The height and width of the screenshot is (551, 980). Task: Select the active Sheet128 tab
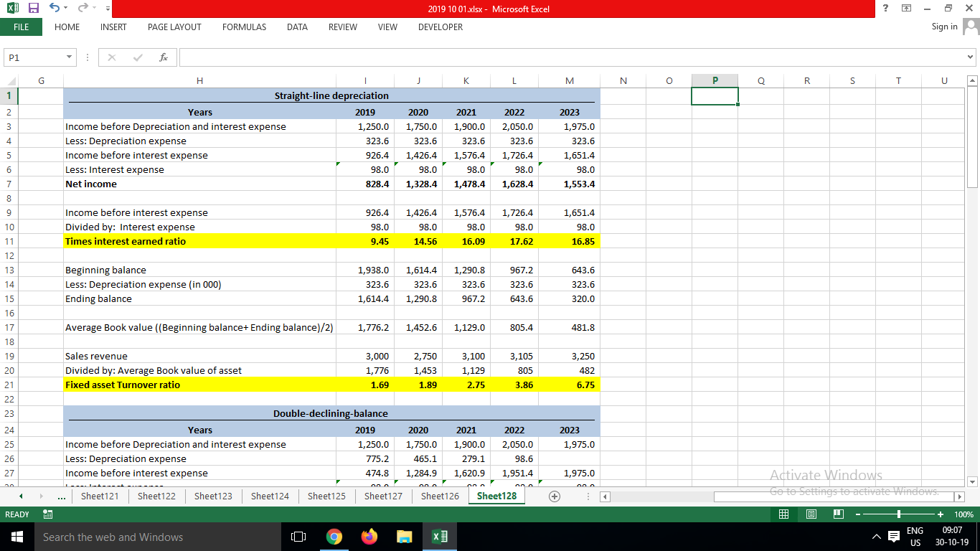(x=496, y=496)
